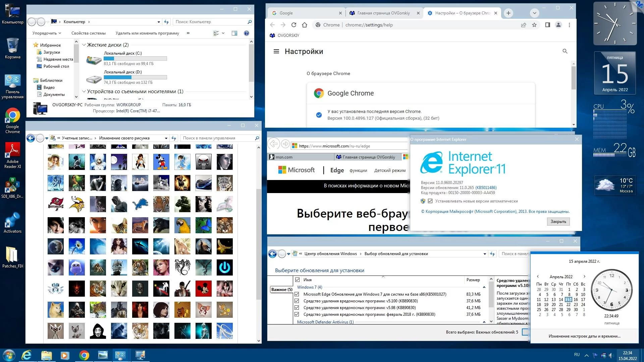Launch Internet Explorer from the taskbar
644x362 pixels.
26,355
